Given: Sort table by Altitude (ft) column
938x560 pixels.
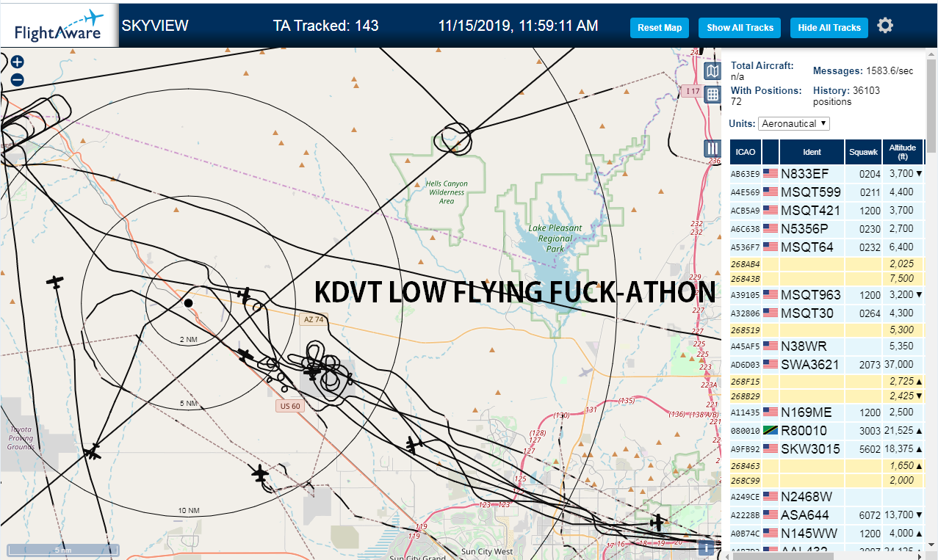Looking at the screenshot, I should [x=903, y=152].
